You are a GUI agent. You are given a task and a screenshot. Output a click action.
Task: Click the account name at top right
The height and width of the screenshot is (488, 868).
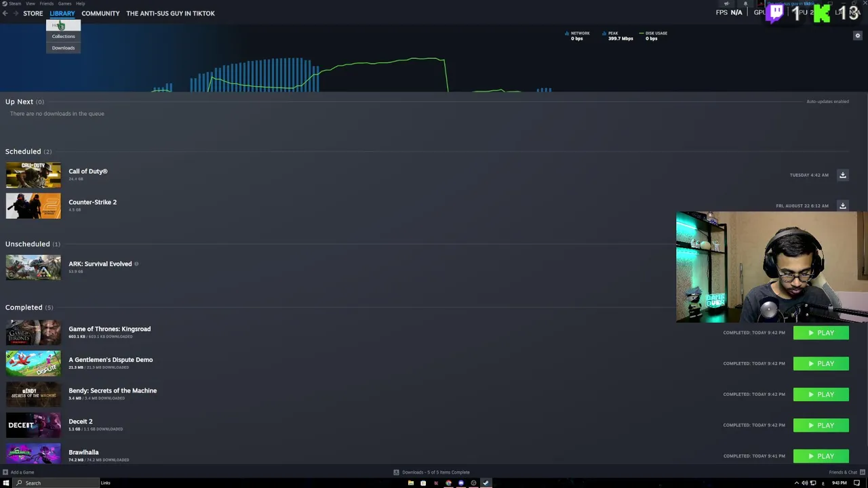790,3
